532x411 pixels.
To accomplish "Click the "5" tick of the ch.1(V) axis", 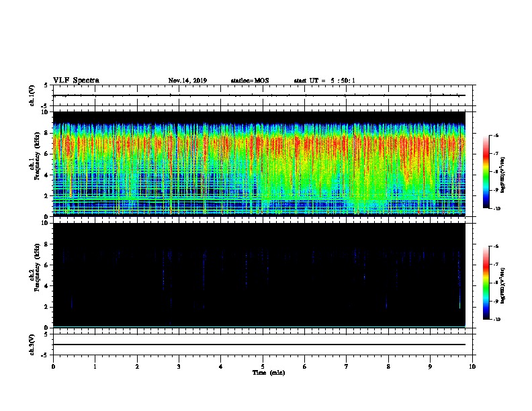I will [x=47, y=85].
